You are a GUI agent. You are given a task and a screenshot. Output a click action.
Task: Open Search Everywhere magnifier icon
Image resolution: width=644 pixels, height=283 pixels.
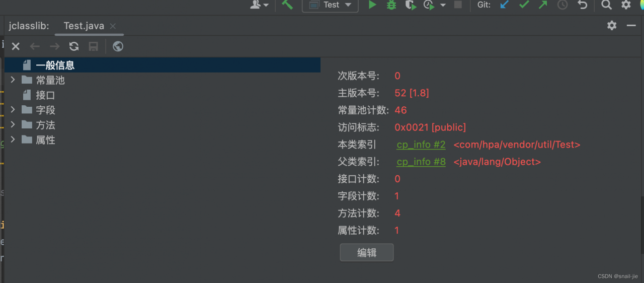coord(607,5)
